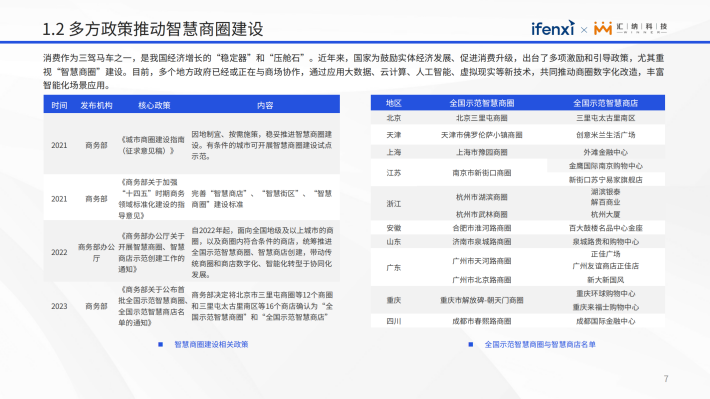Image resolution: width=710 pixels, height=399 pixels.
Task: Click the 地区 column header
Action: pyautogui.click(x=393, y=103)
